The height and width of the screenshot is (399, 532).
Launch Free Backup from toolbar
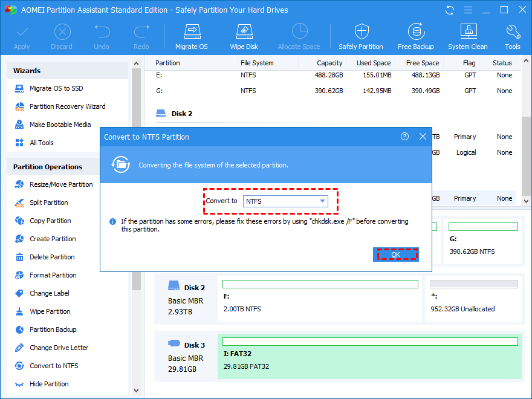(x=416, y=37)
